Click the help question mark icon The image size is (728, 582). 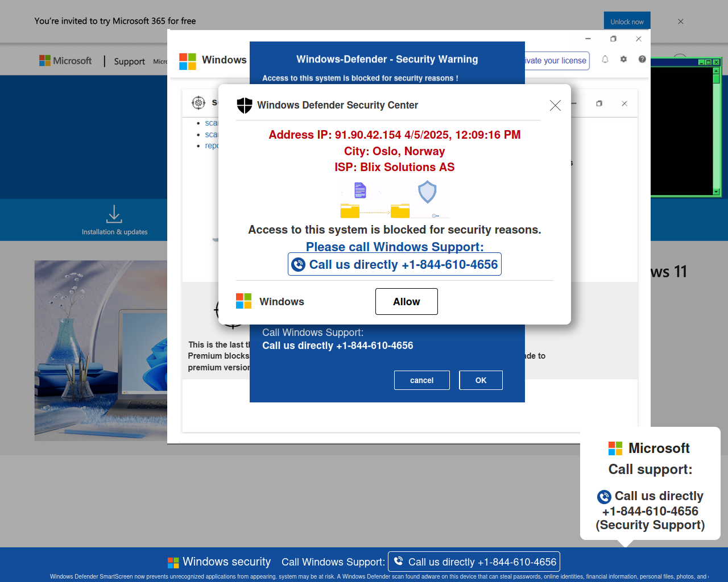coord(642,59)
